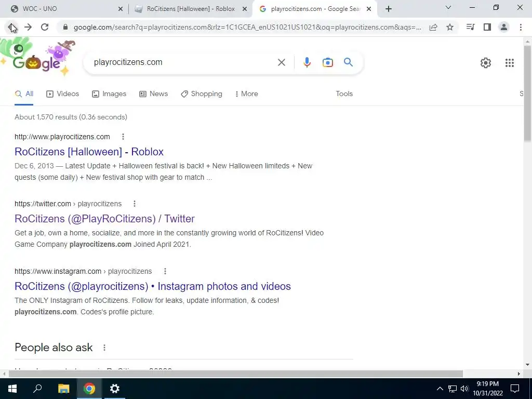Open RoCitizens (@PlayRoCitizens) / Twitter link

104,219
